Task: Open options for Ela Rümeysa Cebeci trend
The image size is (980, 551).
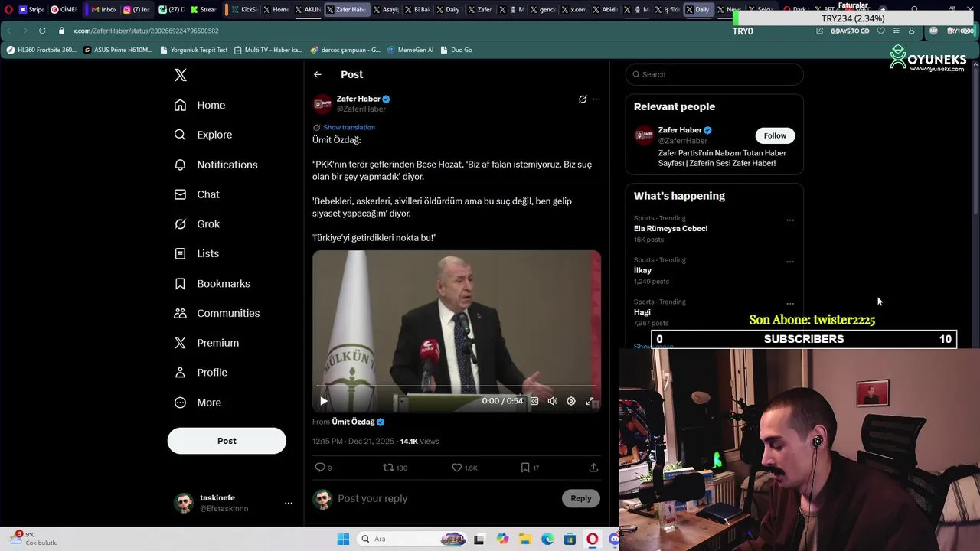Action: coord(790,220)
